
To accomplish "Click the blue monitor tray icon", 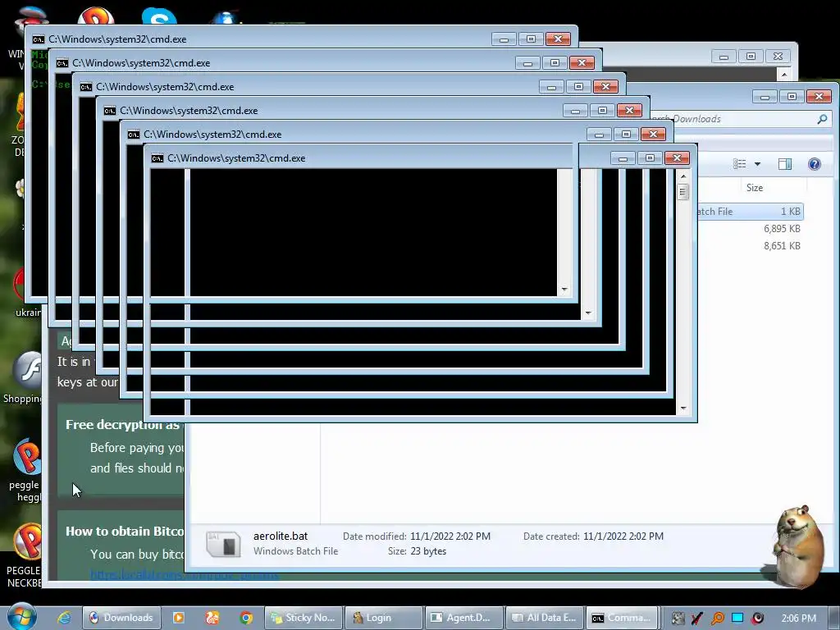I will pos(737,618).
